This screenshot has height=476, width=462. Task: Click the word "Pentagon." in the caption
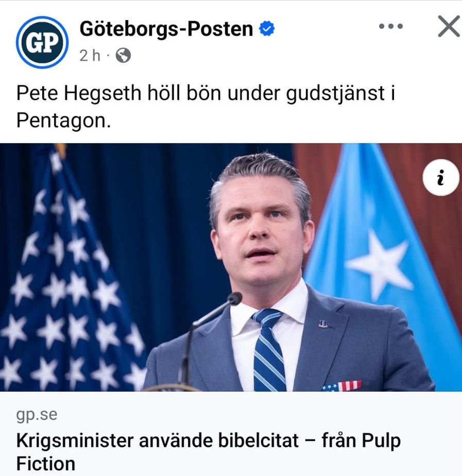point(63,120)
